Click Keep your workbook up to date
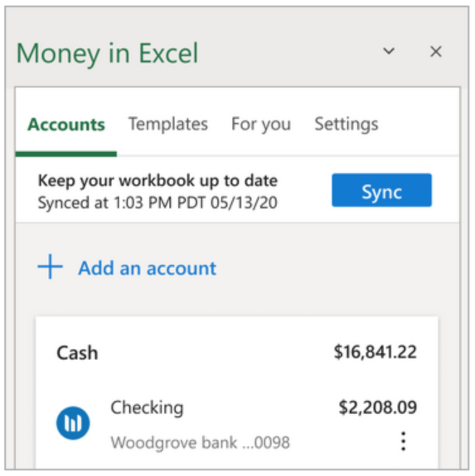This screenshot has width=475, height=476. pyautogui.click(x=157, y=181)
